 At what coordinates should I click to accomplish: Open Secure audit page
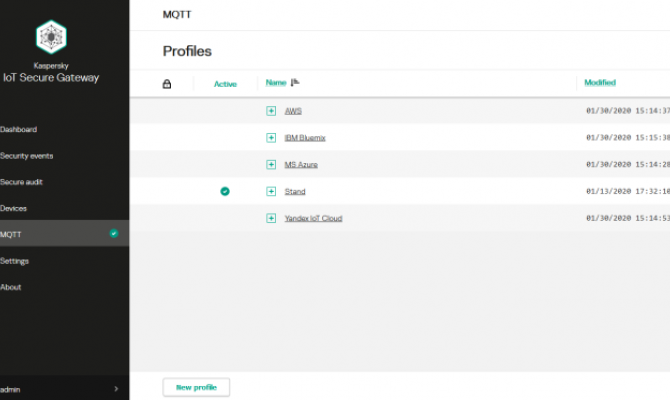pyautogui.click(x=21, y=182)
